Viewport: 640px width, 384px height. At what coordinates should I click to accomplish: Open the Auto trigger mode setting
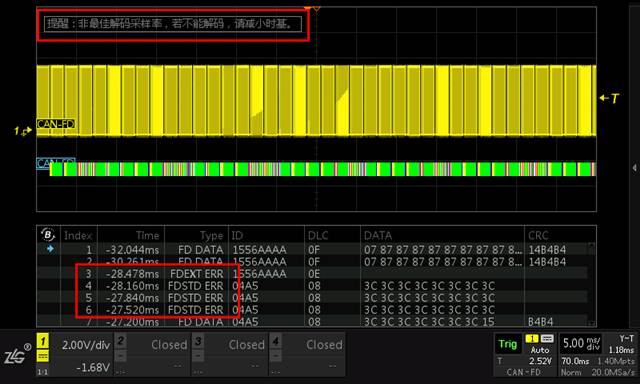pyautogui.click(x=540, y=350)
